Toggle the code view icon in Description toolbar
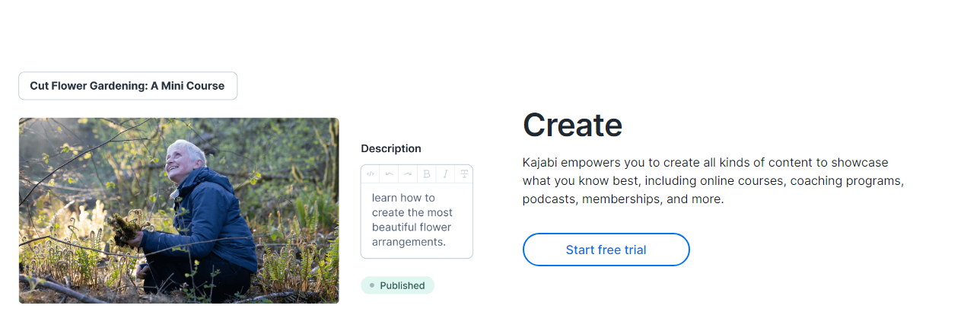 pos(371,174)
